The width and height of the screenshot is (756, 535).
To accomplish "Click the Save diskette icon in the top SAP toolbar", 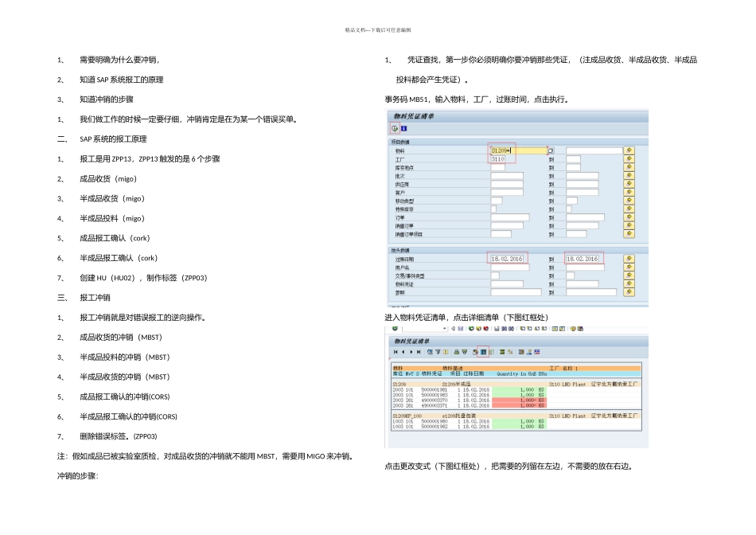I will 461,329.
